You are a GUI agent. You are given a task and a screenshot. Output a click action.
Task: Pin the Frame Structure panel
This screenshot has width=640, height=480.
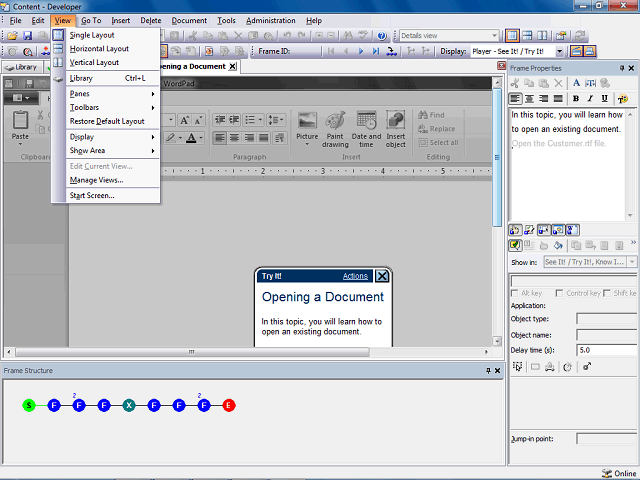tap(488, 371)
